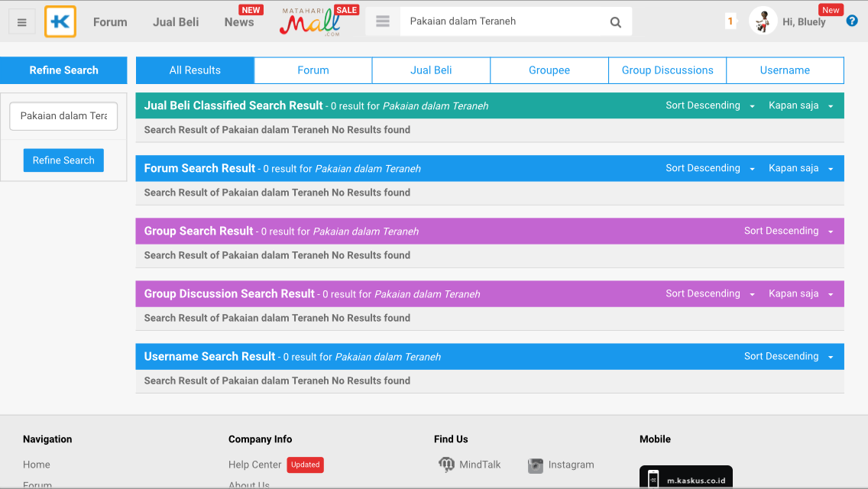Click the Forum Search Result heading

click(199, 168)
